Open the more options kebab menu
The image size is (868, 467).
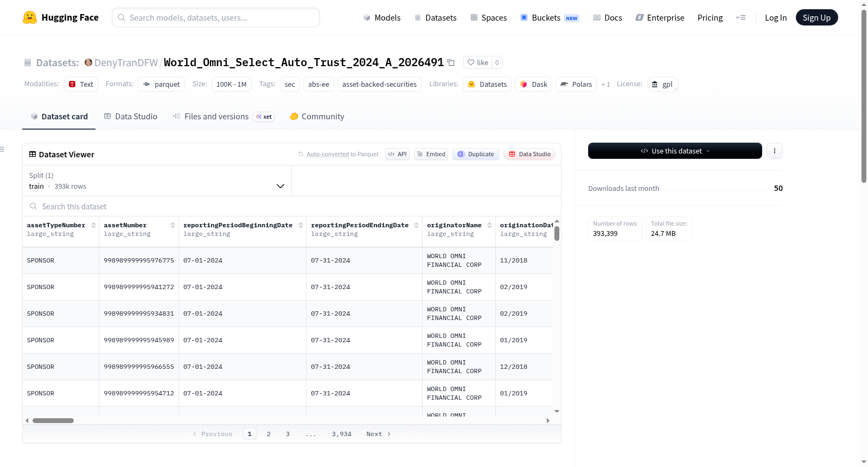click(x=775, y=151)
